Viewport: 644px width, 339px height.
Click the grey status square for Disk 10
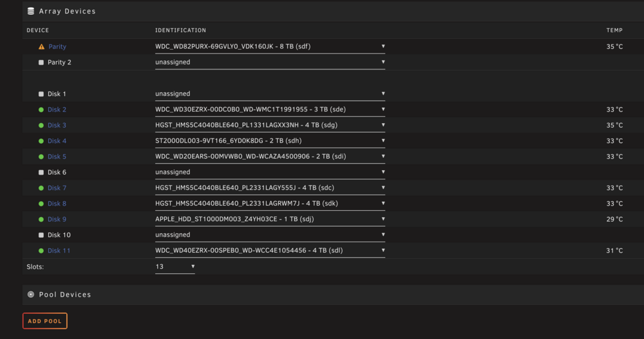click(41, 235)
